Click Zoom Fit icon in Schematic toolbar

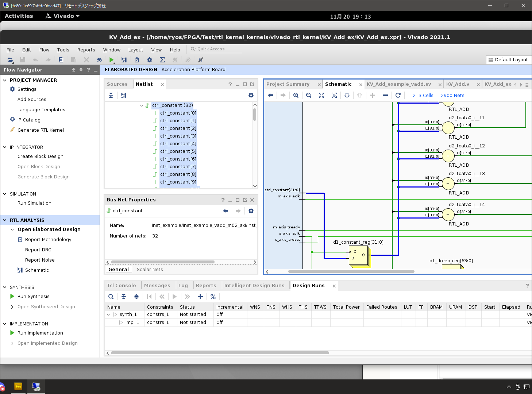(321, 95)
